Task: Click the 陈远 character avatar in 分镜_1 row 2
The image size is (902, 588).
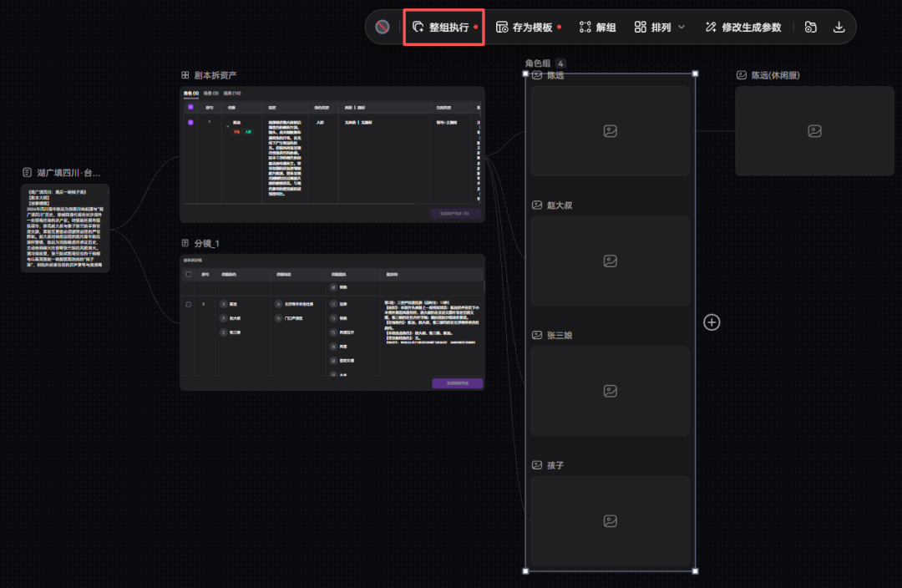Action: 224,304
